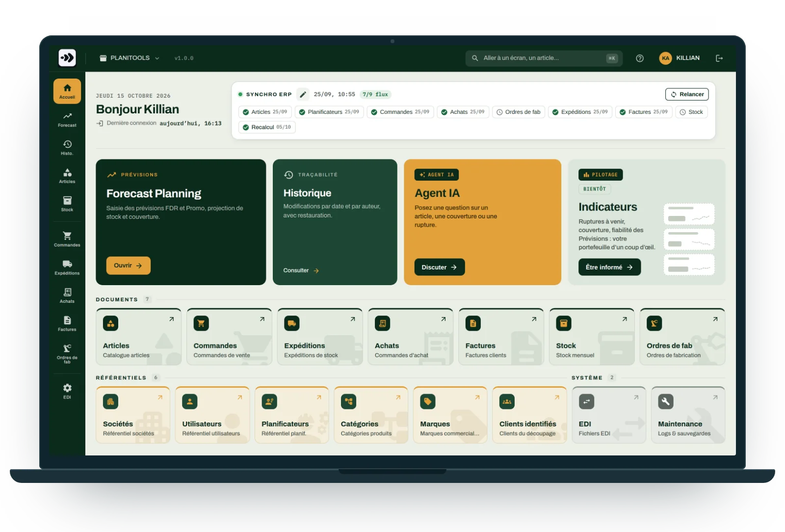Image resolution: width=785 pixels, height=532 pixels.
Task: Open Stock in the left sidebar
Action: (67, 204)
